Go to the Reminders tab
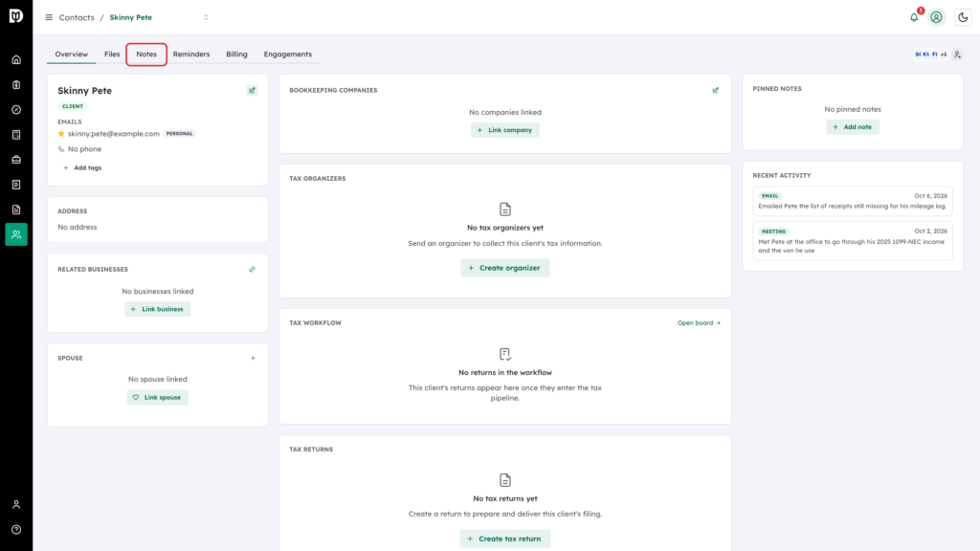Image resolution: width=980 pixels, height=551 pixels. 191,55
